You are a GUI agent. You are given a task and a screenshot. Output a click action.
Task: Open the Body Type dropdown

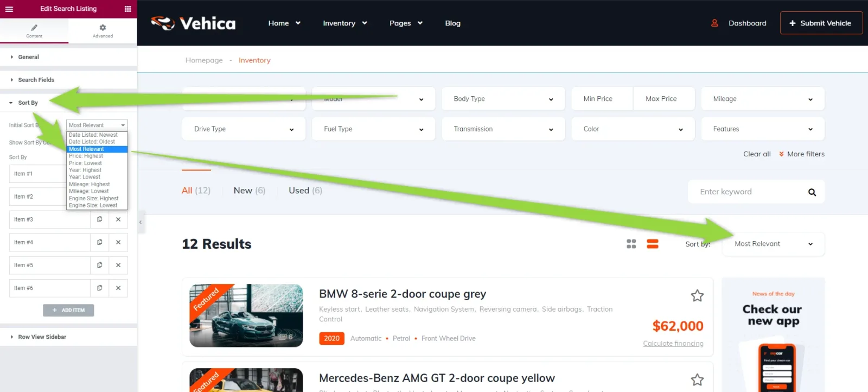503,99
